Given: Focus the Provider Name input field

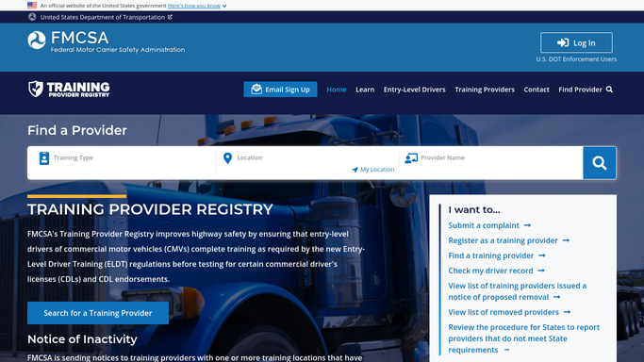Looking at the screenshot, I should 491,163.
